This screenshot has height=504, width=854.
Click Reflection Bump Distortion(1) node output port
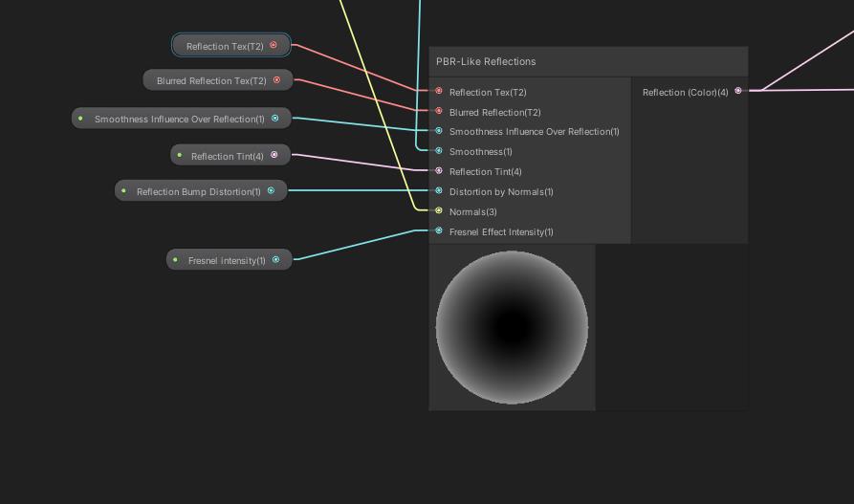click(271, 190)
